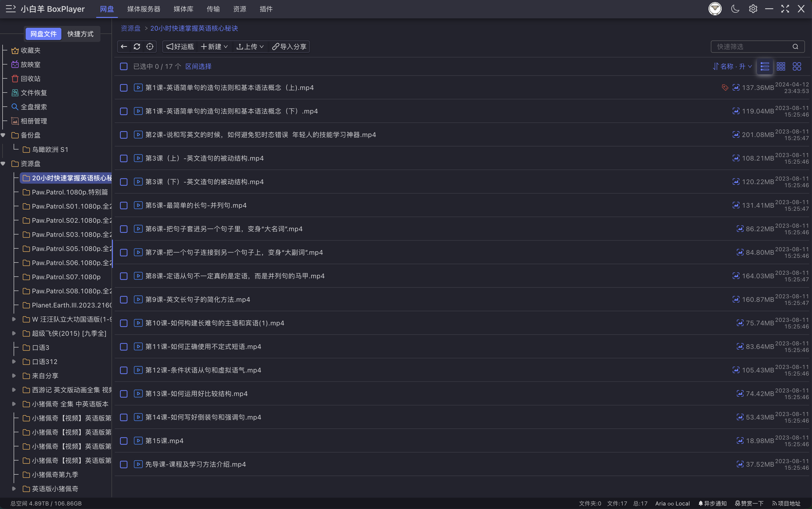
Task: Switch to the 媒体库 tab
Action: (x=183, y=9)
